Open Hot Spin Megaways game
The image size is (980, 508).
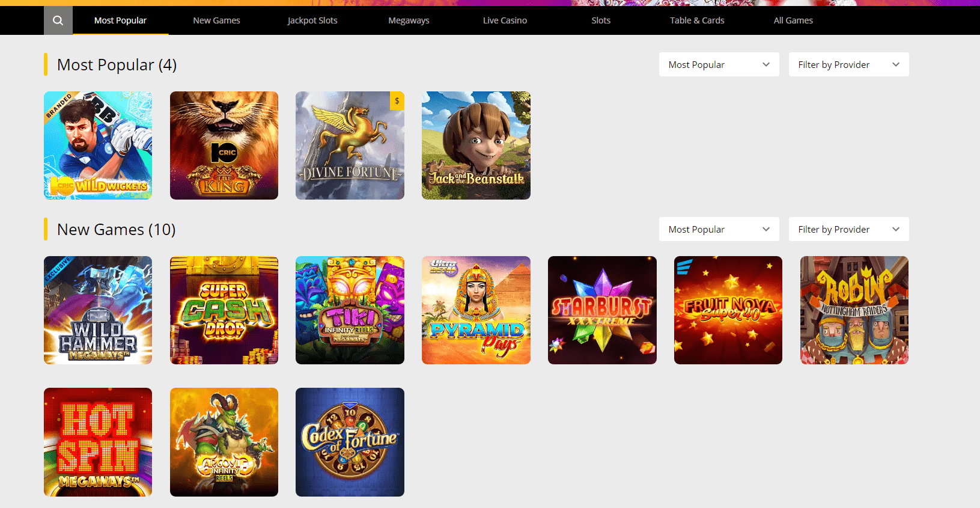[98, 442]
